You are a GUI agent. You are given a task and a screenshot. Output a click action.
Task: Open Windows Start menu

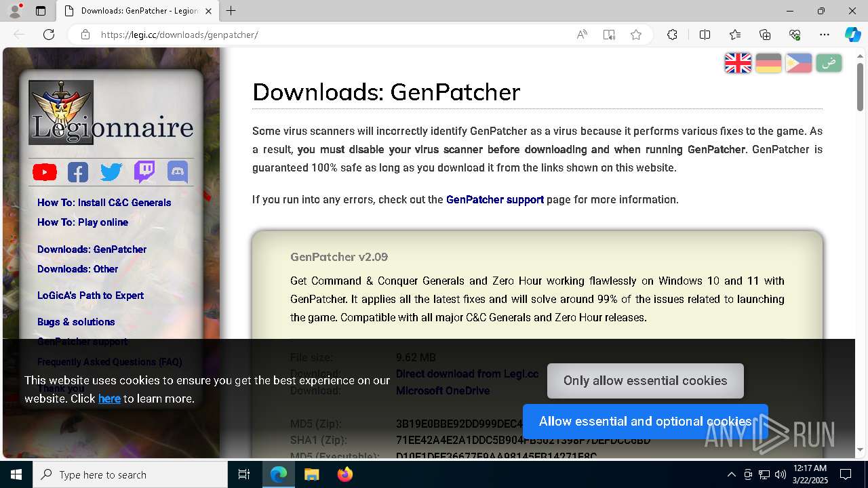point(16,474)
